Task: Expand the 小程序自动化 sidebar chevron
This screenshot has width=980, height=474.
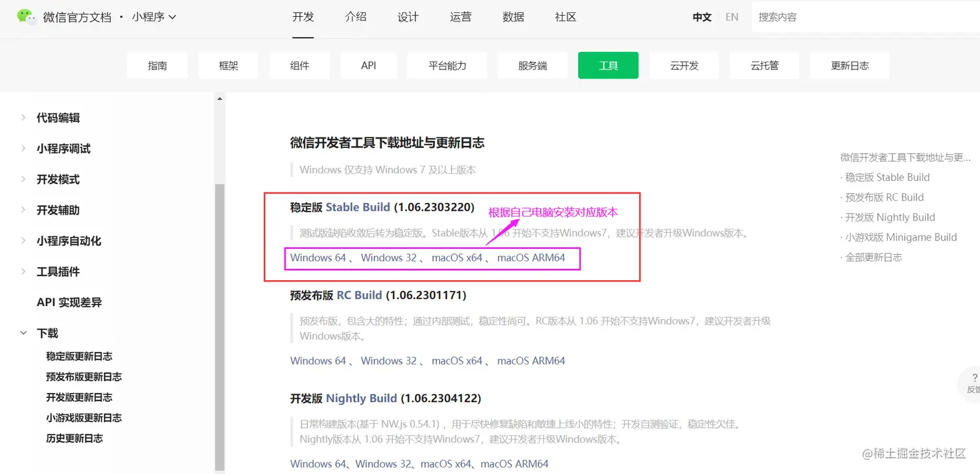Action: [x=23, y=241]
